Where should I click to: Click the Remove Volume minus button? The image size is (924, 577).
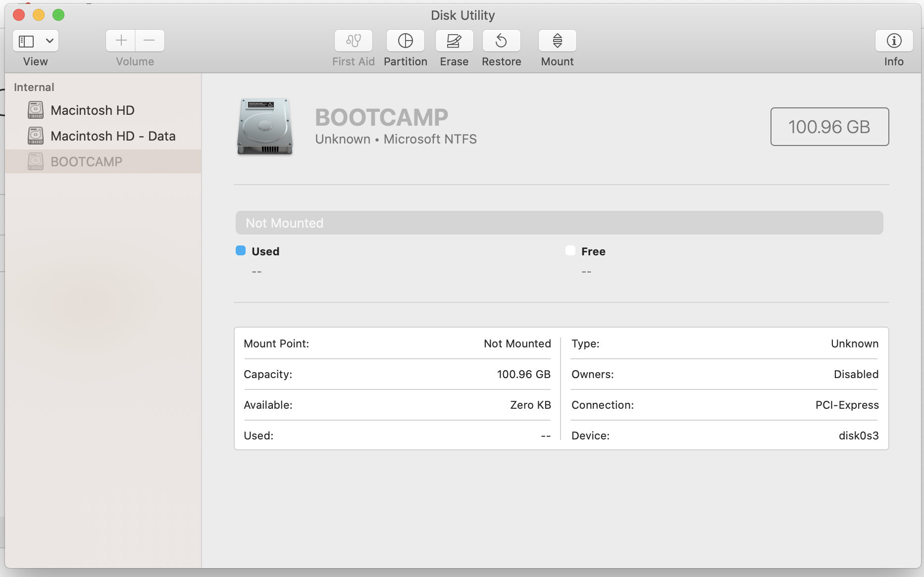point(150,41)
